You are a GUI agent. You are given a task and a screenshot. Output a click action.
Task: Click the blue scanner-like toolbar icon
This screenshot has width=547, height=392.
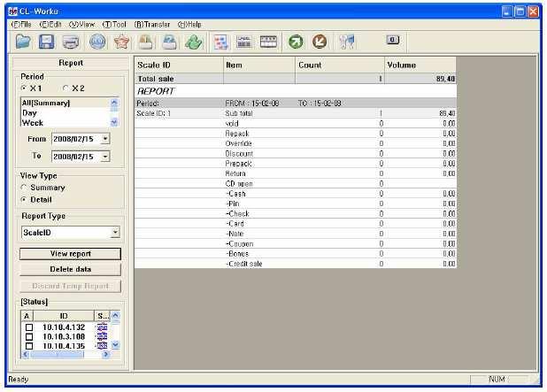pos(170,42)
